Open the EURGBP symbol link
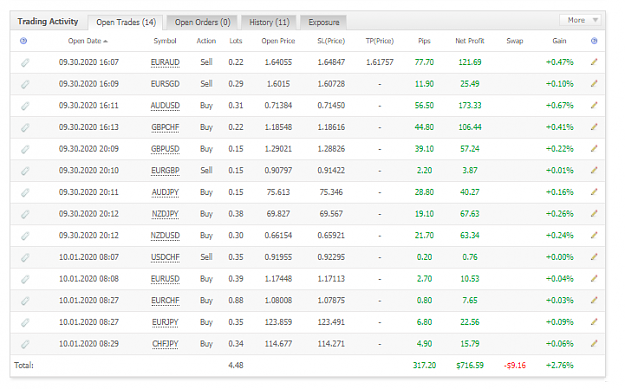 165,171
